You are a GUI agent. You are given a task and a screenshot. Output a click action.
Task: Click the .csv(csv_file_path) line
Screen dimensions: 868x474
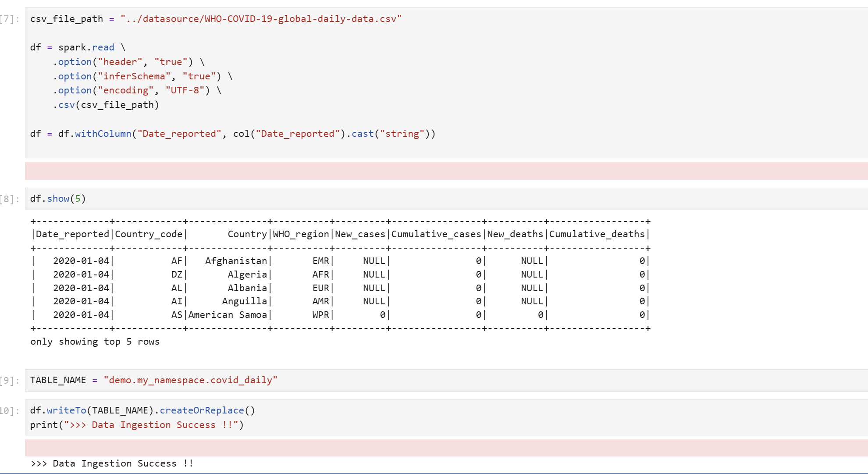pos(106,105)
